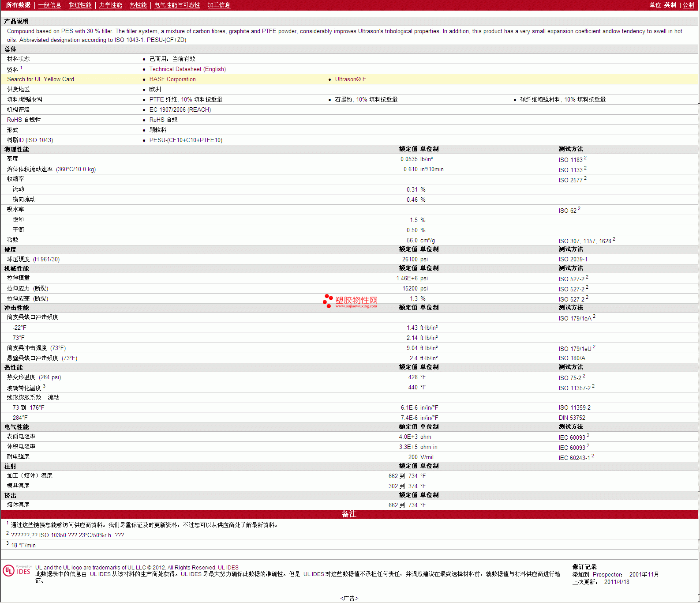Image resolution: width=700 pixels, height=603 pixels.
Task: Click ISO 2577 shrinkage method
Action: point(571,180)
